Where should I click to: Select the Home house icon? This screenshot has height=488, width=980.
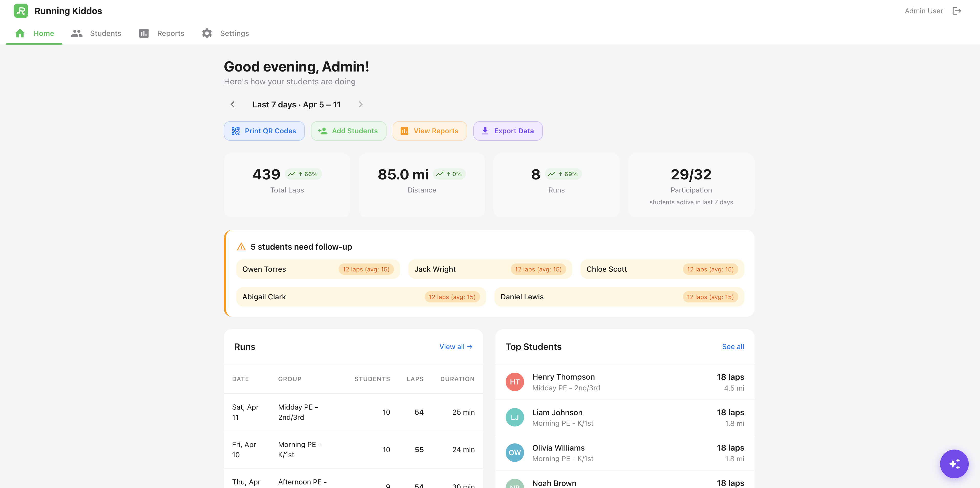[19, 33]
